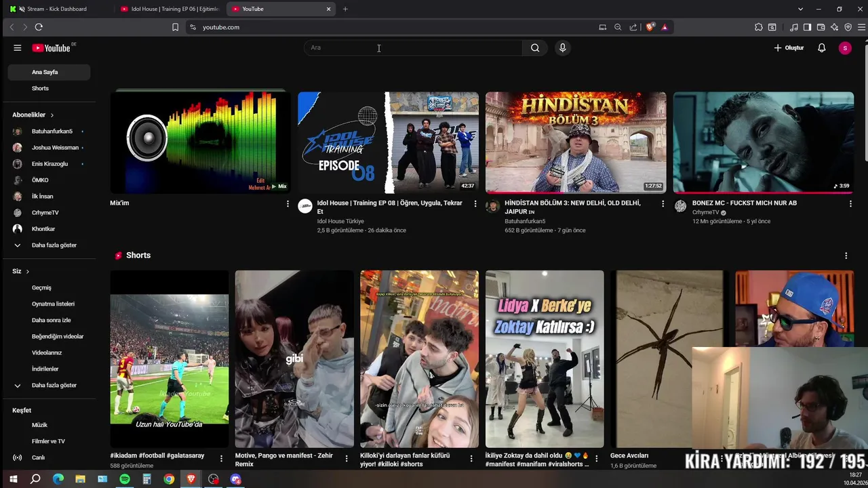The height and width of the screenshot is (488, 868).
Task: Open the Siz section chevron
Action: pos(27,271)
